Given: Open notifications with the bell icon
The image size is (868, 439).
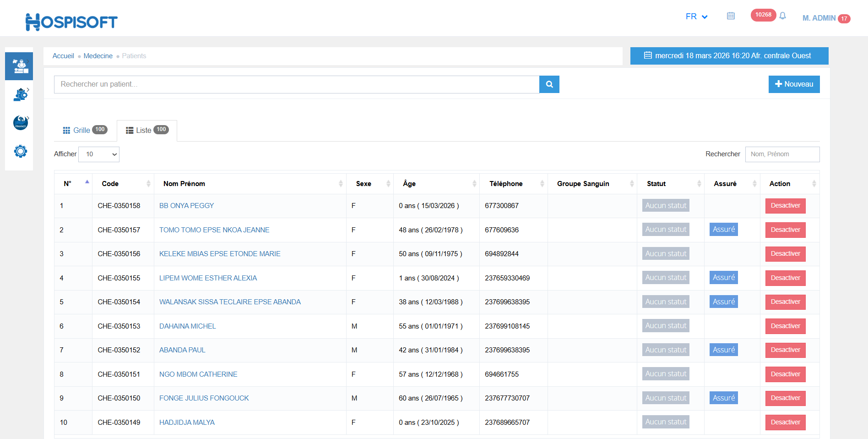Looking at the screenshot, I should click(x=782, y=16).
